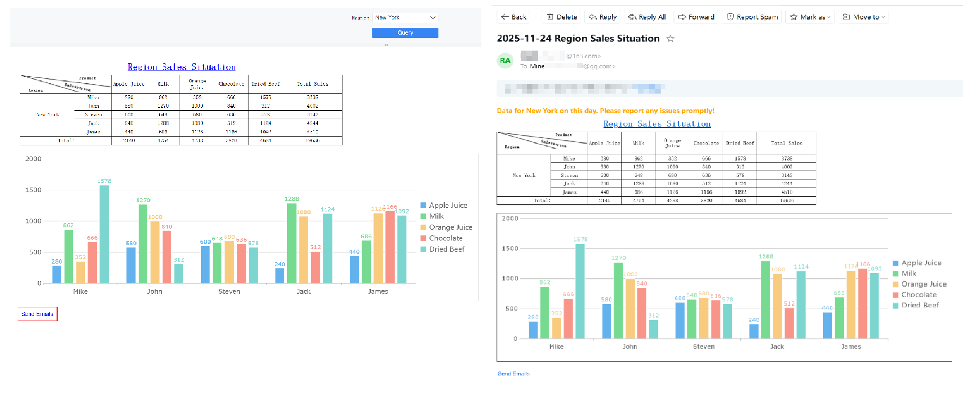The height and width of the screenshot is (393, 980).
Task: Toggle Chocolate legend entry in the report chart
Action: coord(442,238)
